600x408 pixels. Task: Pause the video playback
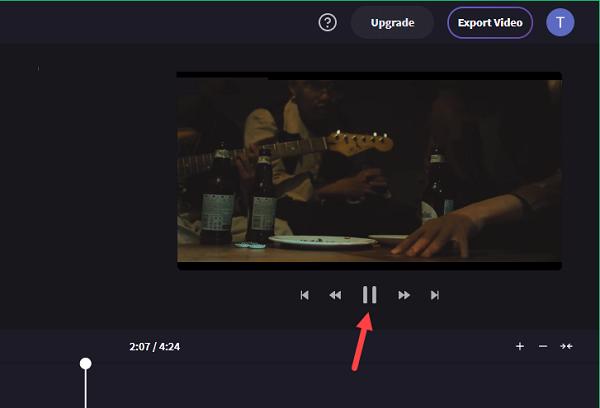tap(369, 295)
